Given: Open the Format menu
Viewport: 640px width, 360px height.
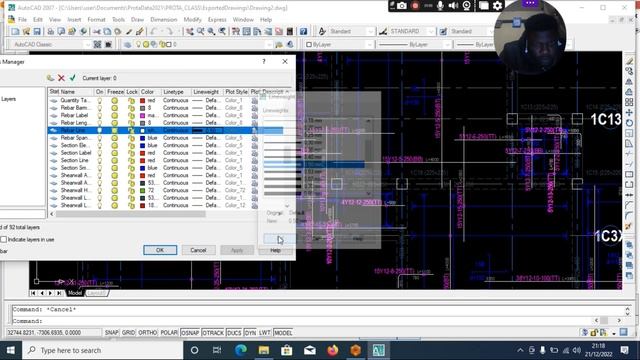Looking at the screenshot, I should pyautogui.click(x=96, y=20).
